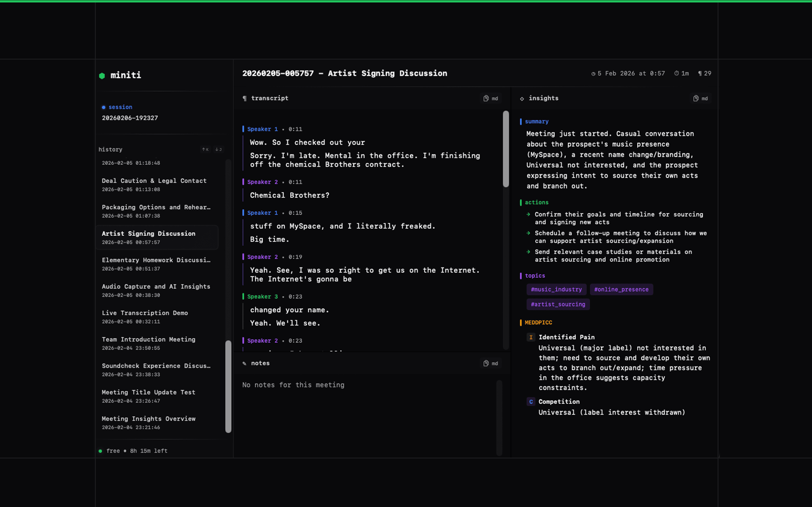The height and width of the screenshot is (507, 812).
Task: Click the paragraph count icon showing 29
Action: (x=700, y=74)
